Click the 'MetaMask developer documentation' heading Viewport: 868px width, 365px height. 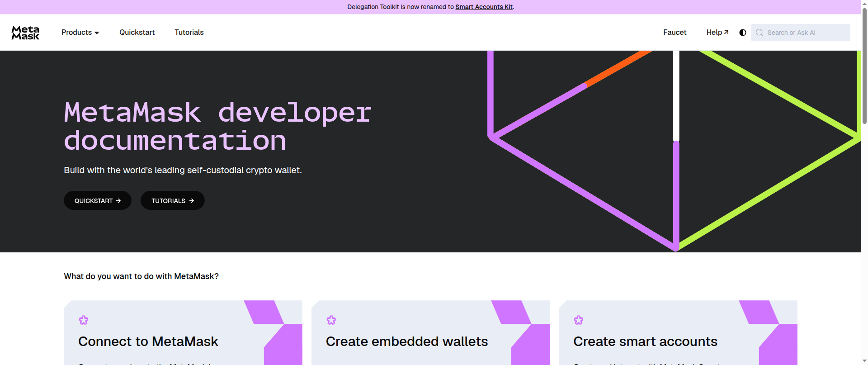click(x=217, y=126)
